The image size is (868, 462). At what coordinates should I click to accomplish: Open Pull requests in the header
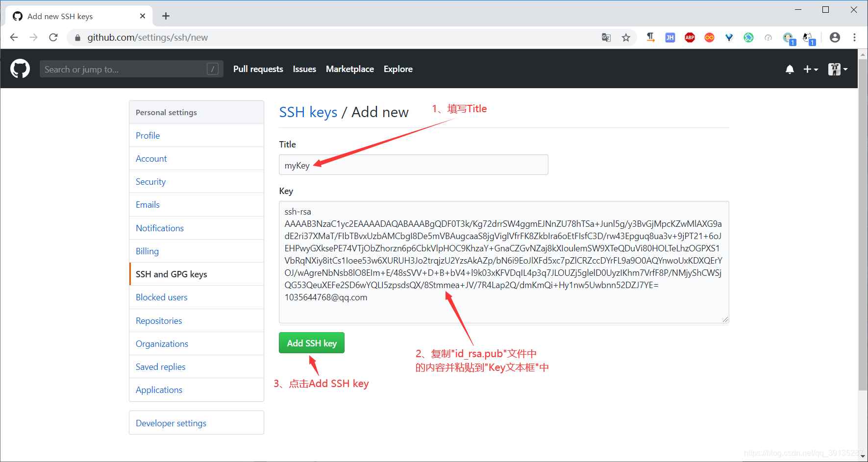click(258, 69)
